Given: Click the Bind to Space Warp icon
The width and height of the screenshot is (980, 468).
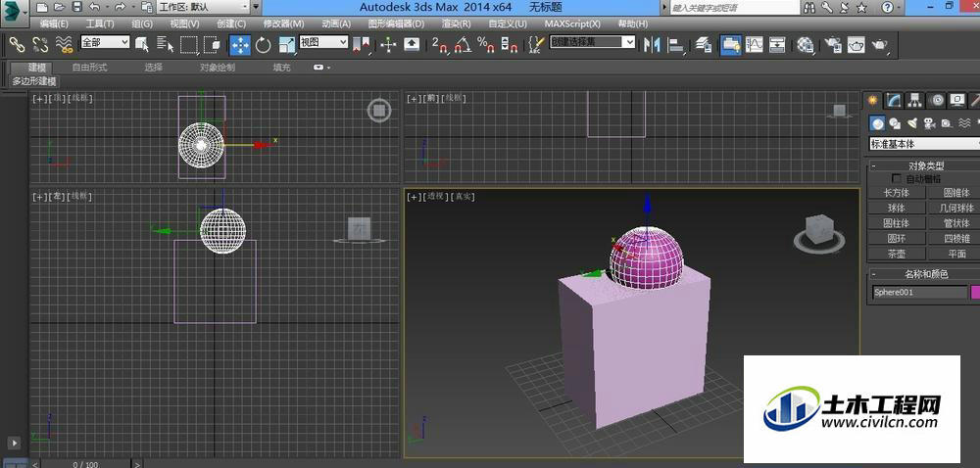Looking at the screenshot, I should pyautogui.click(x=63, y=44).
